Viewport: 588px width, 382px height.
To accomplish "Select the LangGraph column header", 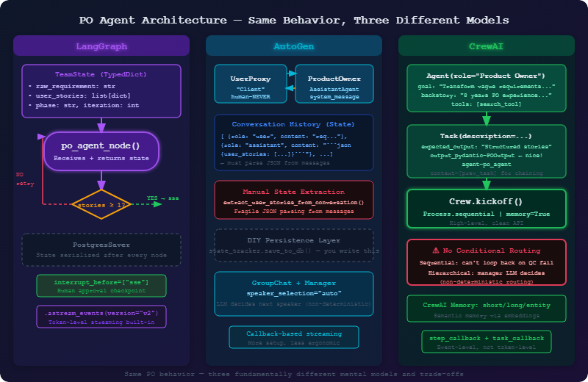I will [101, 46].
